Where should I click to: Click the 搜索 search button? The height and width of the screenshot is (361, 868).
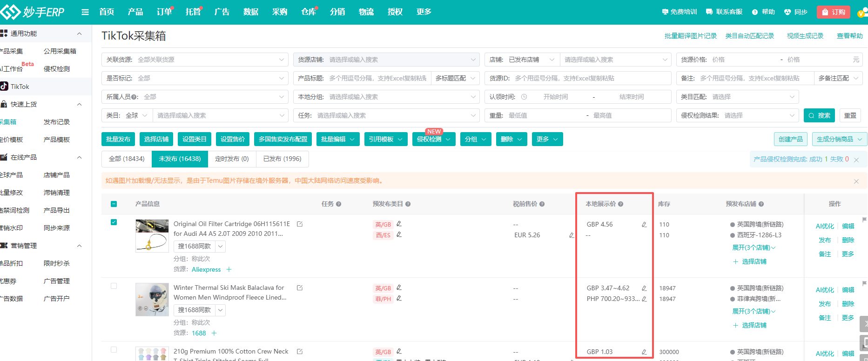tap(819, 115)
